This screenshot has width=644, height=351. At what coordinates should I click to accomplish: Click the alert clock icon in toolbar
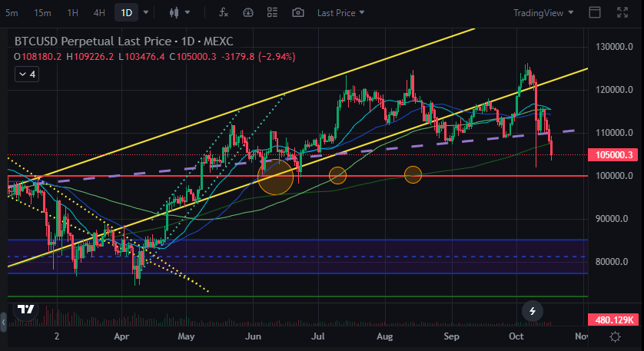[247, 13]
